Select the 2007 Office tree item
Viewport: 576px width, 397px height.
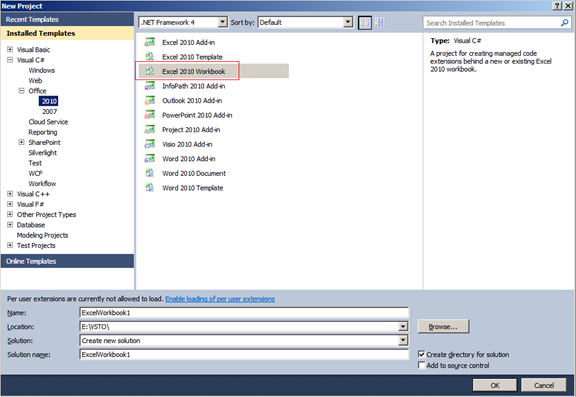point(49,111)
